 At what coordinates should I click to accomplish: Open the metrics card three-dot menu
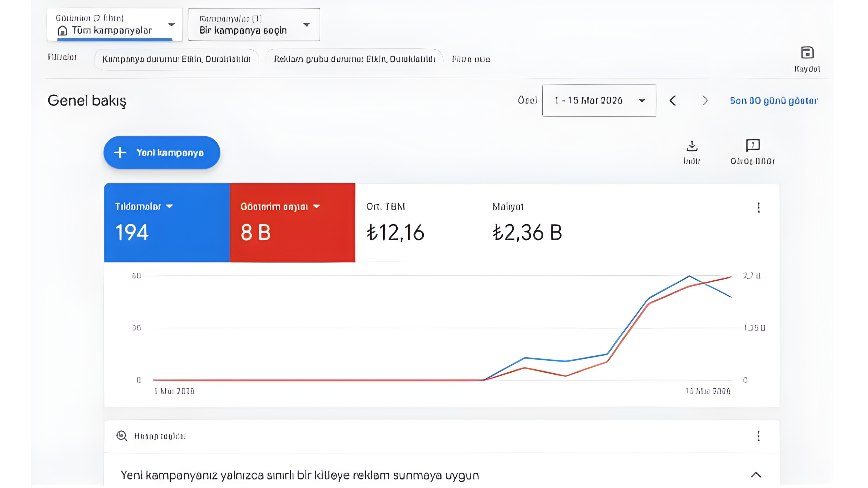pos(758,207)
